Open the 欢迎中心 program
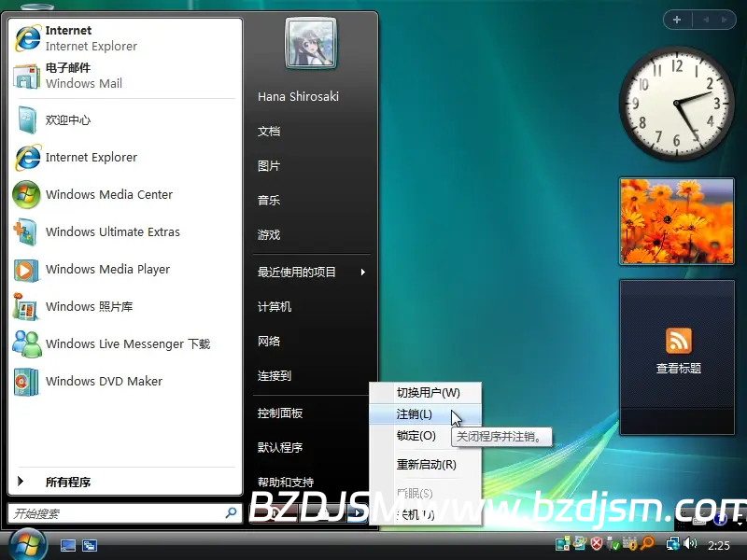Screen dimensions: 747x560 click(x=125, y=120)
